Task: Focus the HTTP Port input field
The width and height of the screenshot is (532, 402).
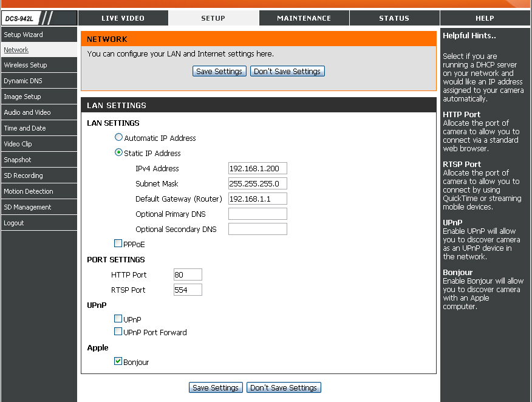Action: (187, 274)
